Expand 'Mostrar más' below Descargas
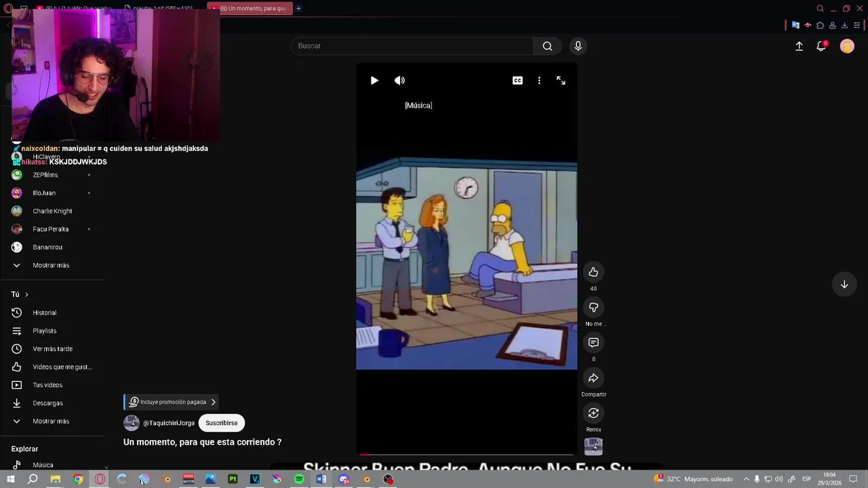Screen dimensions: 868x488 tap(51, 421)
